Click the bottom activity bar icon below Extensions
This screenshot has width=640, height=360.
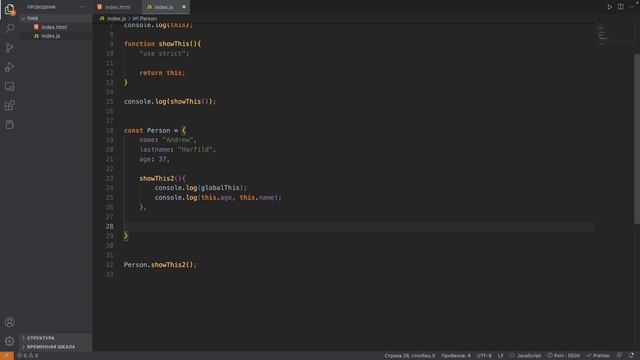pos(9,124)
